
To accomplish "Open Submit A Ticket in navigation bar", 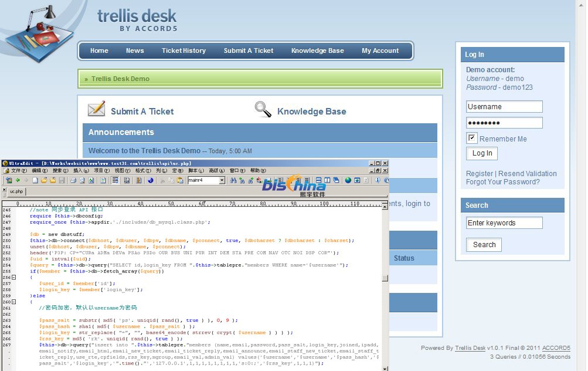I will [249, 50].
